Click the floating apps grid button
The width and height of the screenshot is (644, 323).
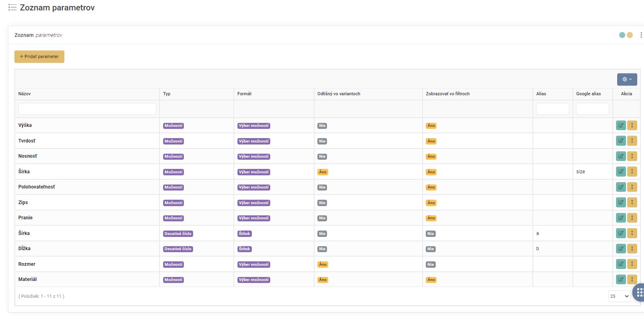pos(639,292)
